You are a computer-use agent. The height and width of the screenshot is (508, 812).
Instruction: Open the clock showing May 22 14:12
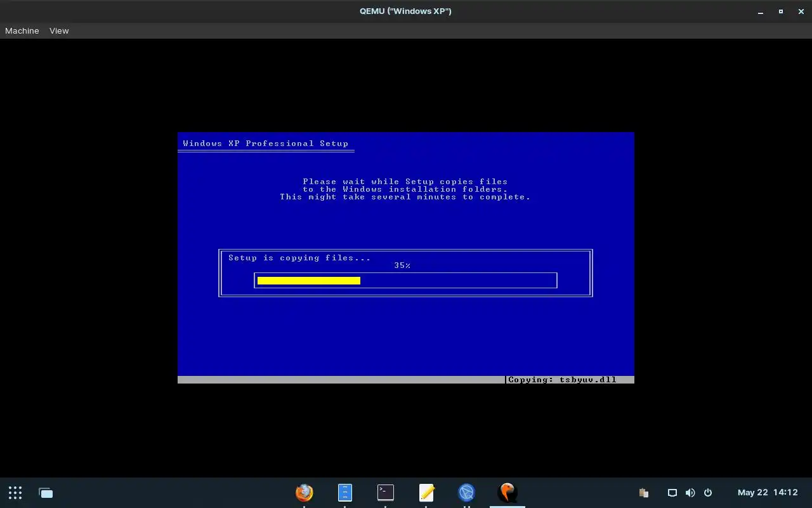click(768, 493)
